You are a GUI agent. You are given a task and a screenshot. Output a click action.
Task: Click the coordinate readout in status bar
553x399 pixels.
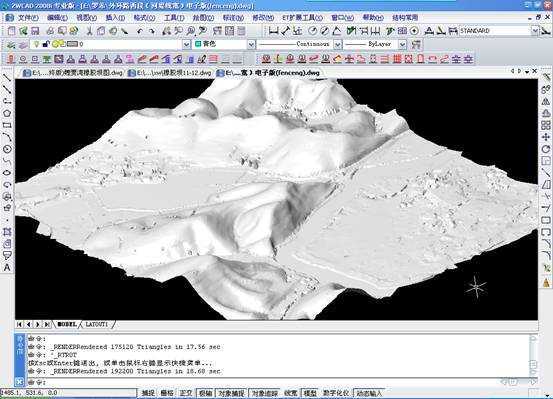pos(68,393)
